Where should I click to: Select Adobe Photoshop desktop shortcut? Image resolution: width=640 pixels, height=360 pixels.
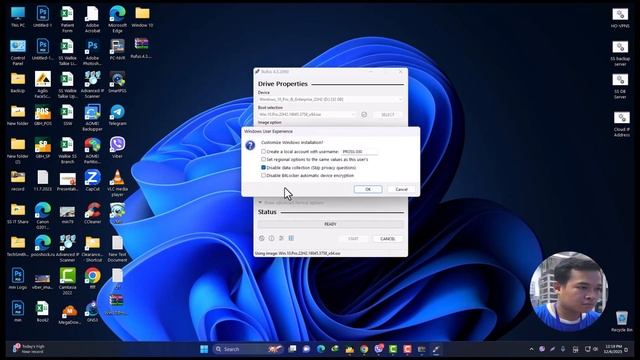coord(92,52)
